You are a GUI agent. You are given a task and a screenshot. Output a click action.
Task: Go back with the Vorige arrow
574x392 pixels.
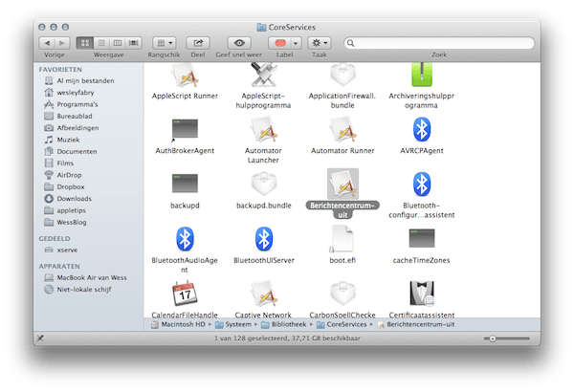pyautogui.click(x=47, y=43)
